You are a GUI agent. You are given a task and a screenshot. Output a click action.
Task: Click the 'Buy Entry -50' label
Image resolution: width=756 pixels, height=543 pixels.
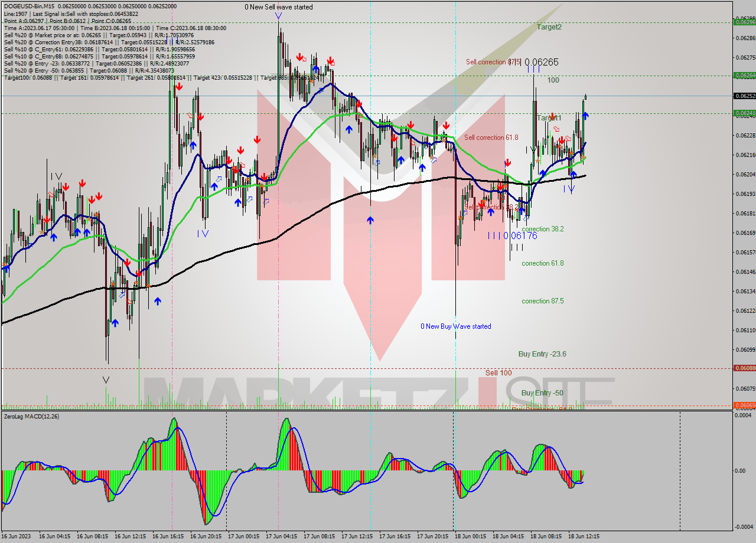pos(542,393)
